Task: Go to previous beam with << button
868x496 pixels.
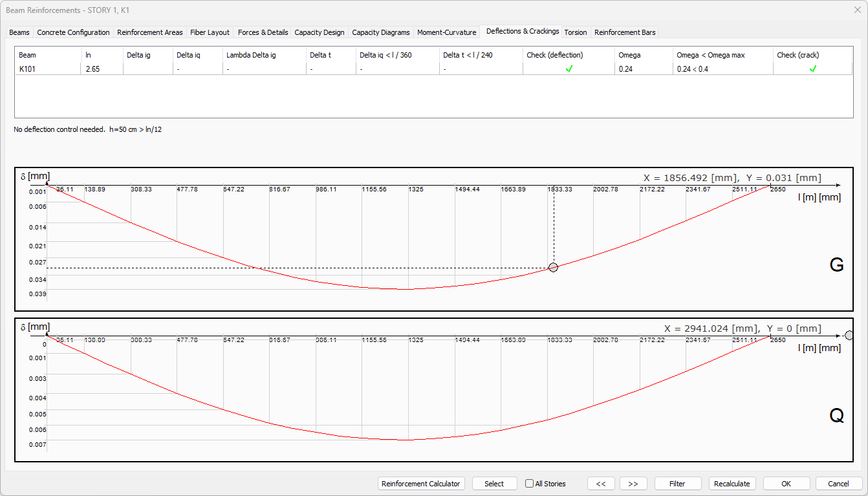Action: (x=601, y=484)
